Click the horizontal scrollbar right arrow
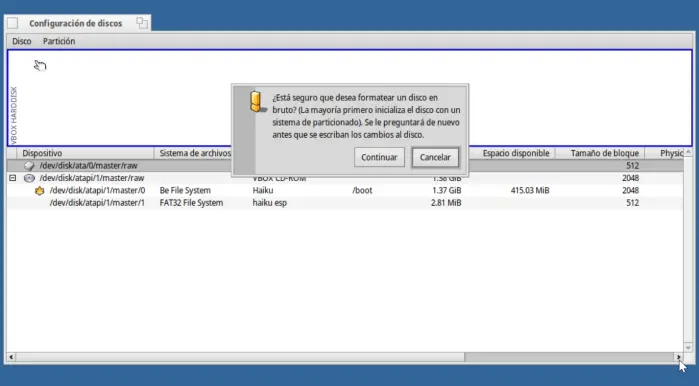Image resolution: width=699 pixels, height=386 pixels. pyautogui.click(x=678, y=357)
